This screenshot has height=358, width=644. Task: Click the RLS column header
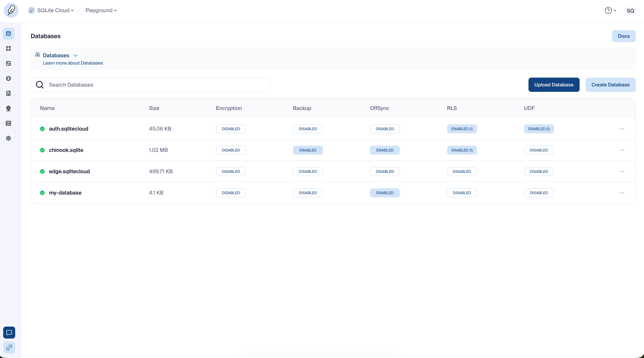(452, 108)
